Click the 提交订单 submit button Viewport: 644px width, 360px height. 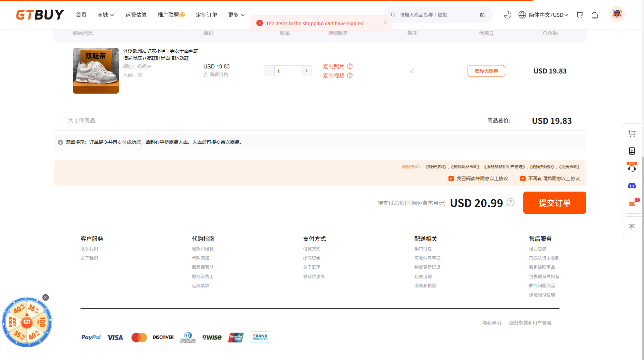[x=555, y=203]
